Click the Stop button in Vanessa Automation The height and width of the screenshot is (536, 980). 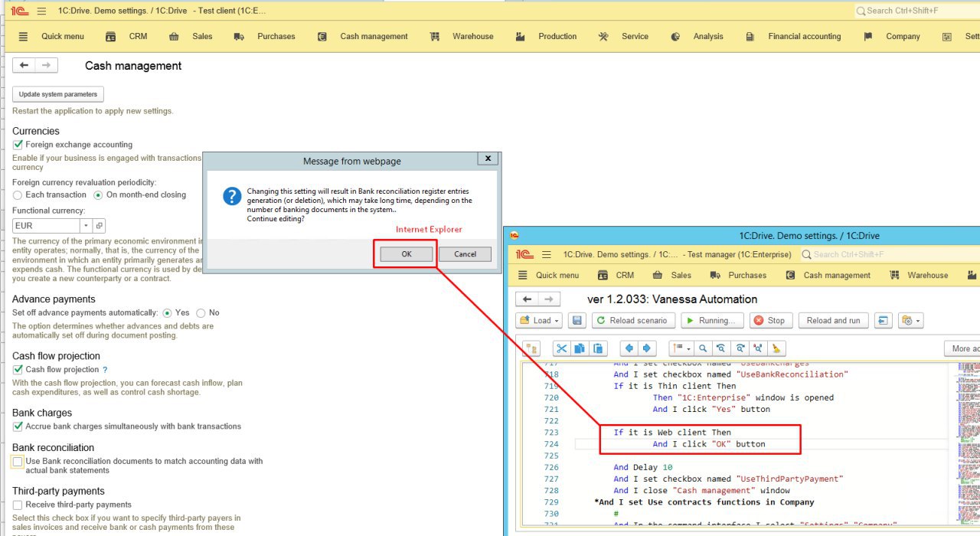[x=769, y=321]
